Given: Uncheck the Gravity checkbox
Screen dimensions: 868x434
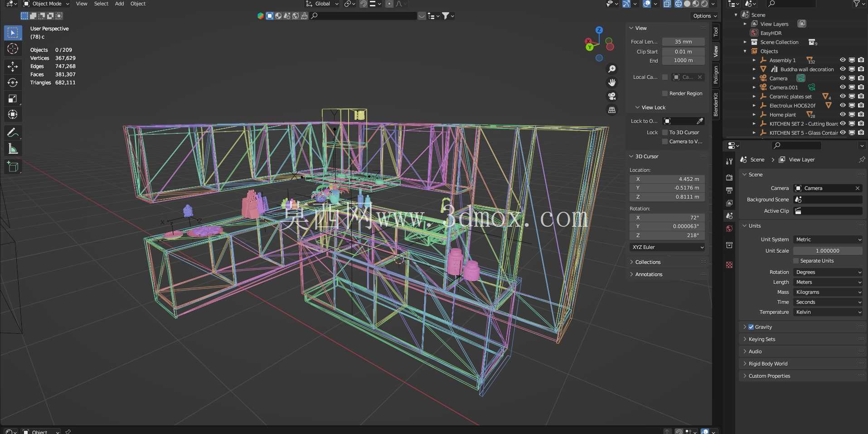Looking at the screenshot, I should click(x=751, y=327).
